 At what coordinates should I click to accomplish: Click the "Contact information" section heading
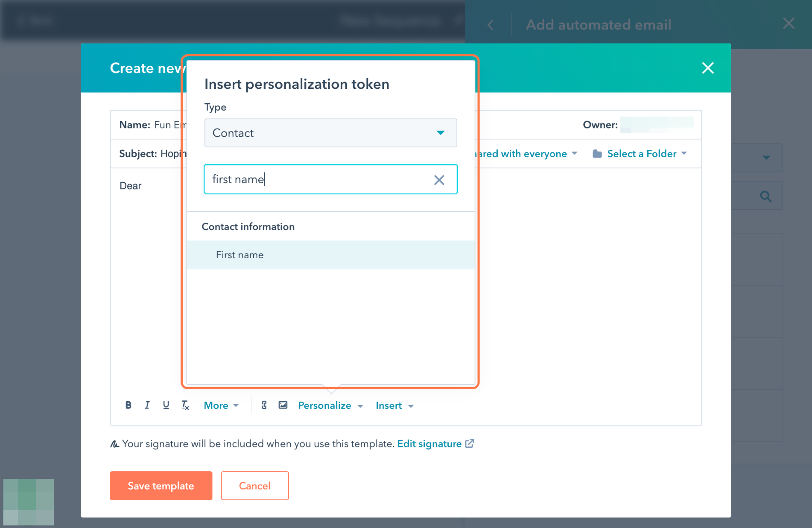pos(248,227)
